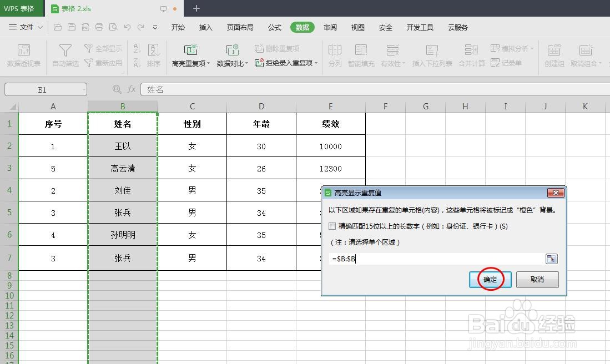Switch to the 开始 ribbon tab
Viewport: 610px width, 364px height.
[178, 27]
